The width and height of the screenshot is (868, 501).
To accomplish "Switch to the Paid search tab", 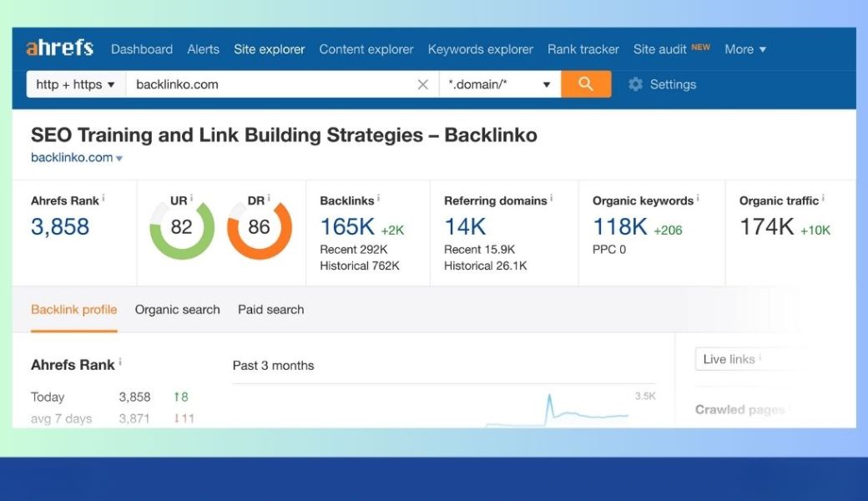I will (270, 310).
